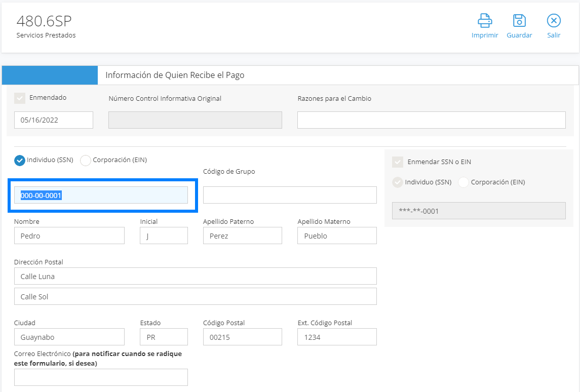Click the address field with Calle Sol
Image resolution: width=580 pixels, height=392 pixels.
pos(196,297)
